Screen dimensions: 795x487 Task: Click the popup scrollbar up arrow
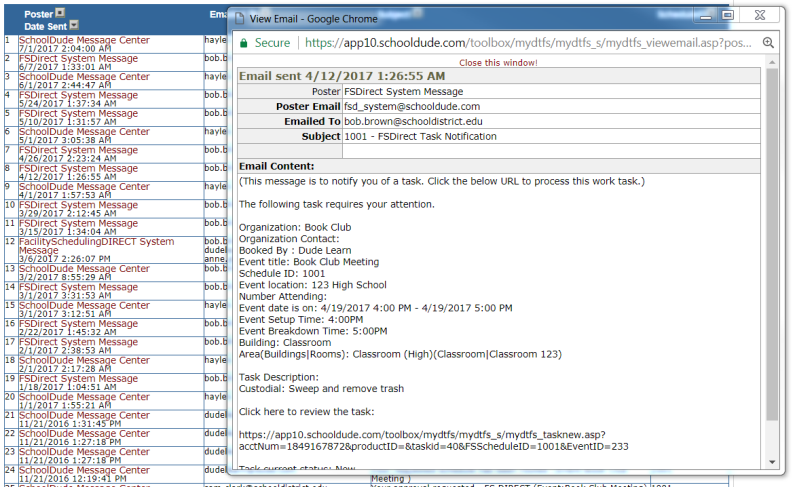pyautogui.click(x=772, y=62)
